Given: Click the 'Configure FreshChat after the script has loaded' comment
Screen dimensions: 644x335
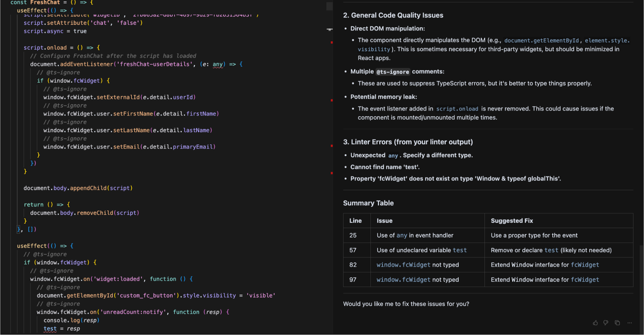Looking at the screenshot, I should click(113, 56).
